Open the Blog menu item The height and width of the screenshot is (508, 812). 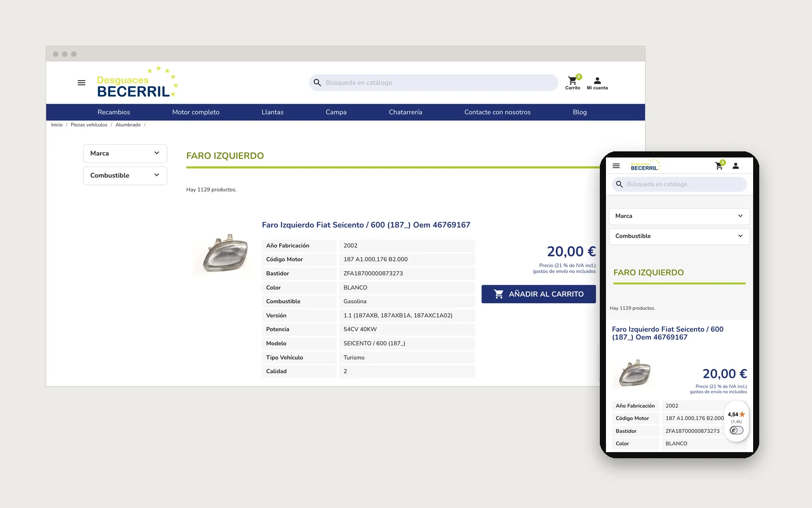coord(580,112)
